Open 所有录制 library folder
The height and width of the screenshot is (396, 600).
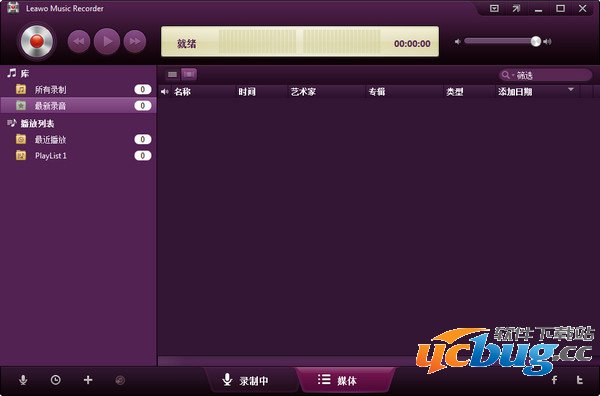[78, 90]
